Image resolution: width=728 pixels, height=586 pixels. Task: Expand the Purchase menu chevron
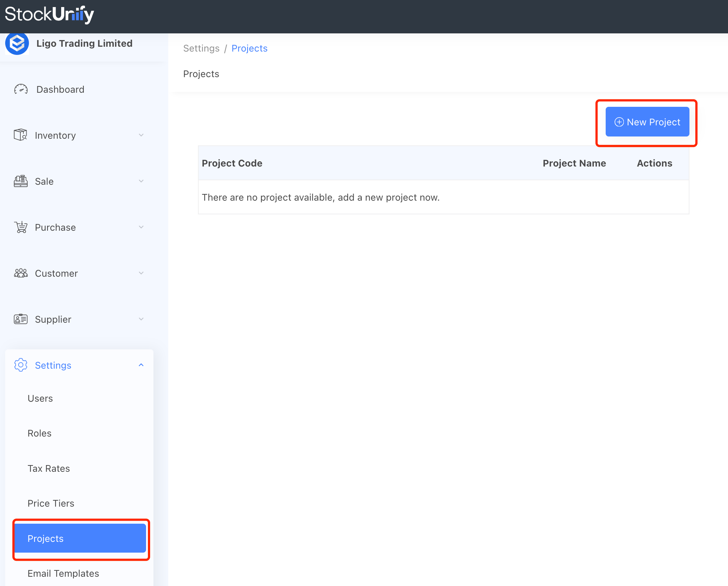coord(141,227)
